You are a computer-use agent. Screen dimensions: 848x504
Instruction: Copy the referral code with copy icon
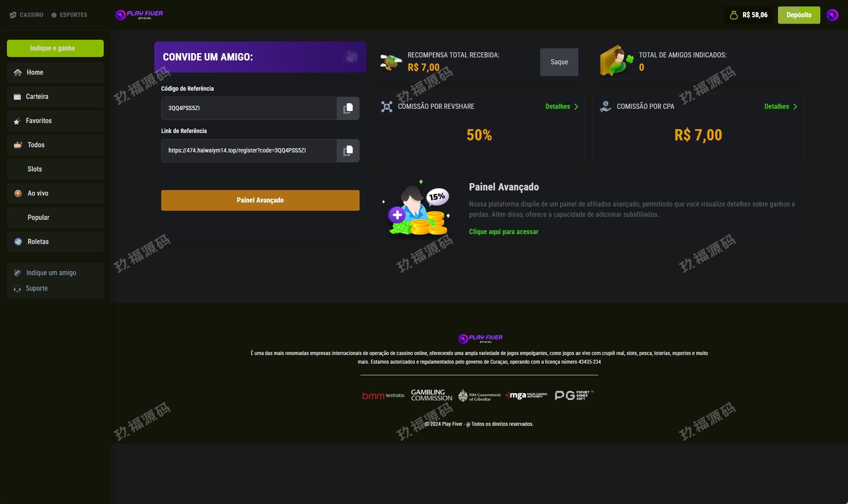(x=348, y=108)
